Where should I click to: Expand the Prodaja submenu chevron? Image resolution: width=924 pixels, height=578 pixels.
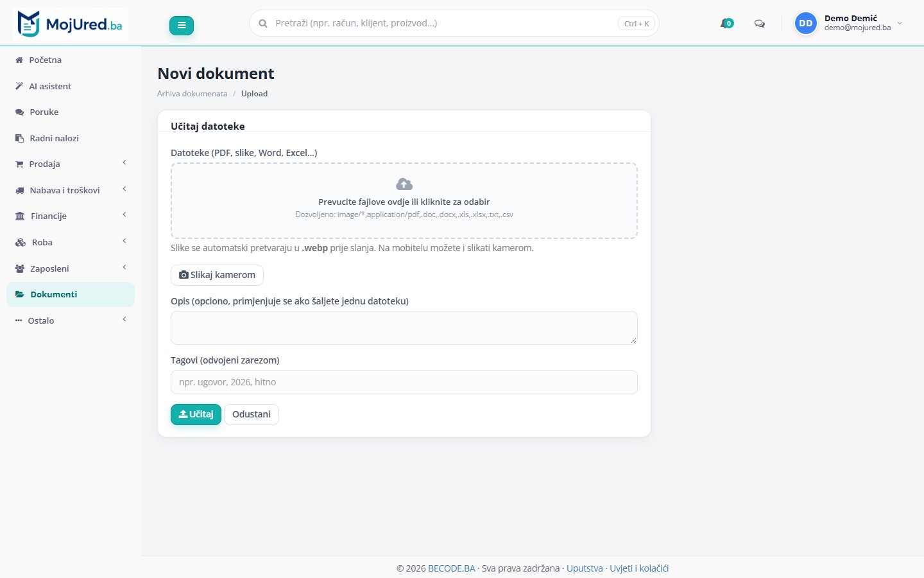pyautogui.click(x=124, y=163)
